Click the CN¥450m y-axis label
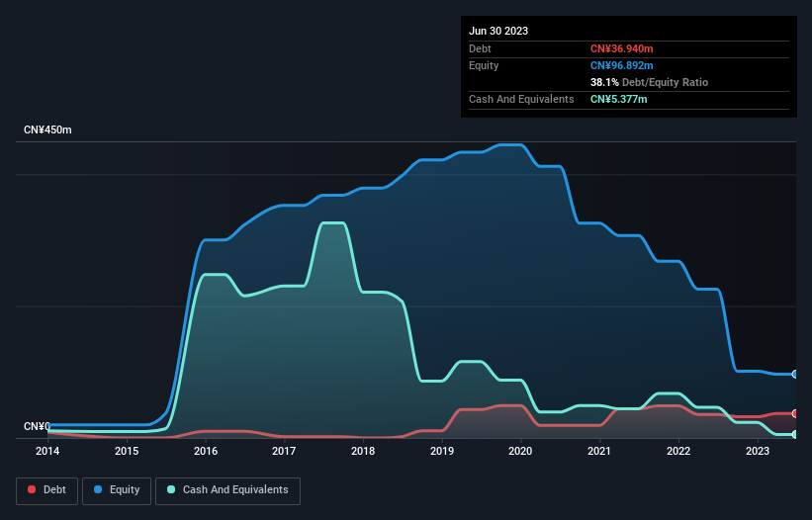 47,130
